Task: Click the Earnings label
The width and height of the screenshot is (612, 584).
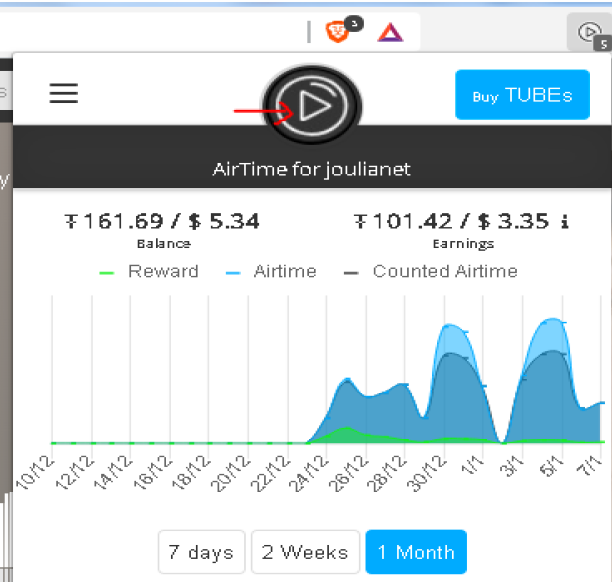Action: pos(463,244)
